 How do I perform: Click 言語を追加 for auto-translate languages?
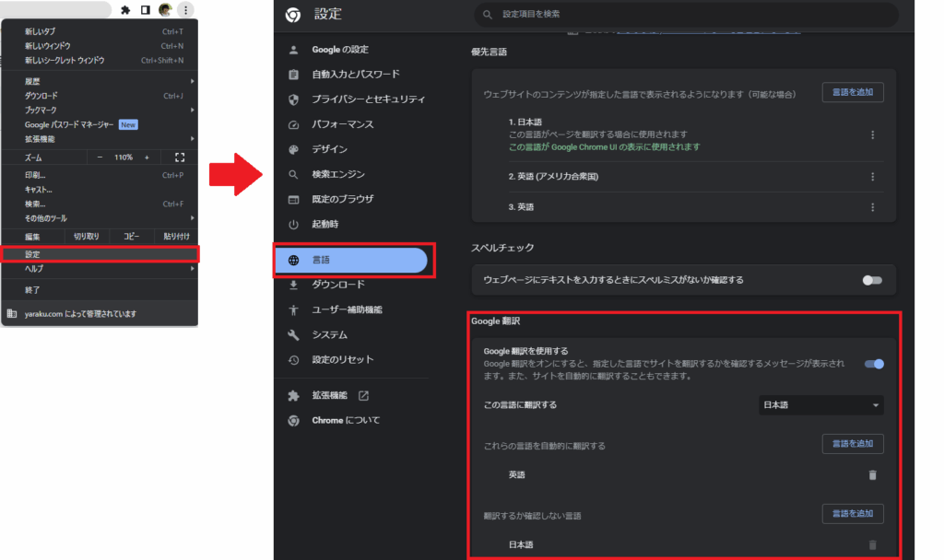tap(853, 444)
